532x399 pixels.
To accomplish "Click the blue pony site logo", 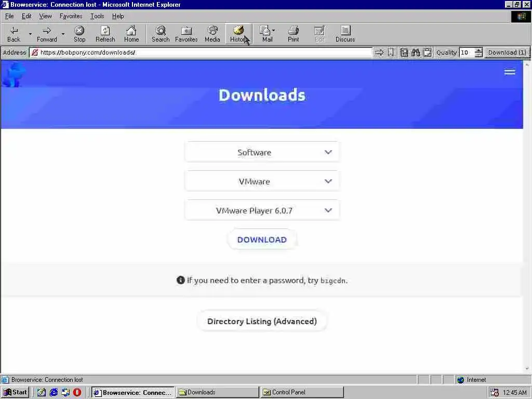I will pos(14,75).
